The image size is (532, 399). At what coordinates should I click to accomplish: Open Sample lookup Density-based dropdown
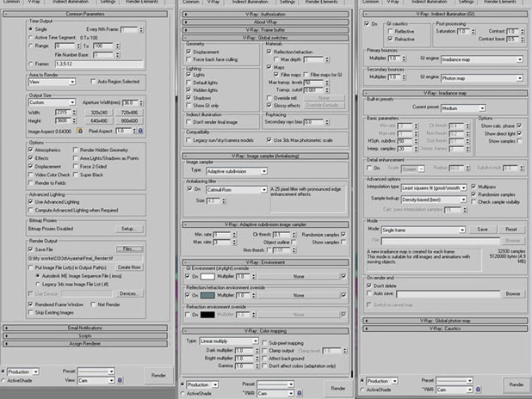pos(434,199)
